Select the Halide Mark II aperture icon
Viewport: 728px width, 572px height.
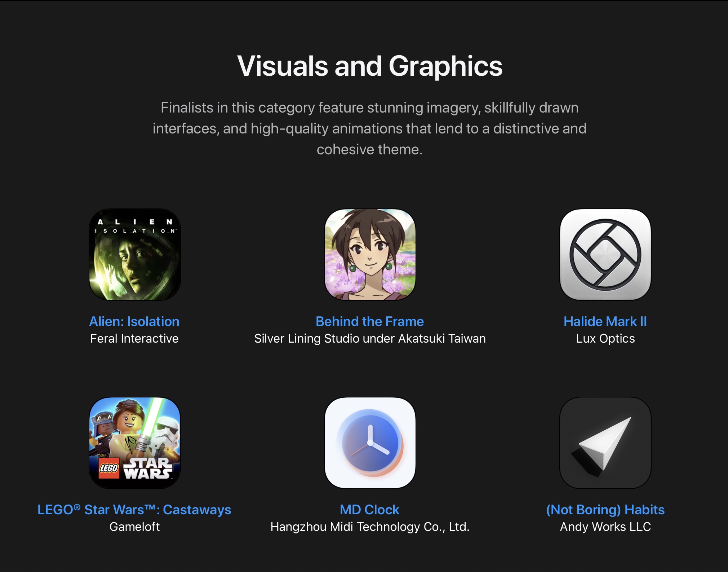[x=605, y=255]
